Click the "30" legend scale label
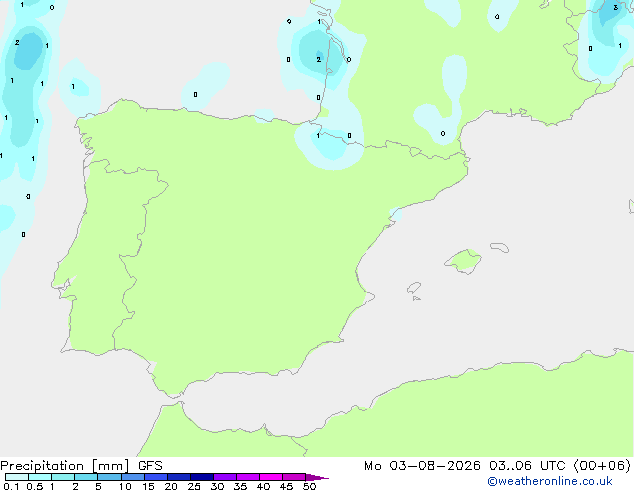This screenshot has width=634, height=490. tap(217, 486)
